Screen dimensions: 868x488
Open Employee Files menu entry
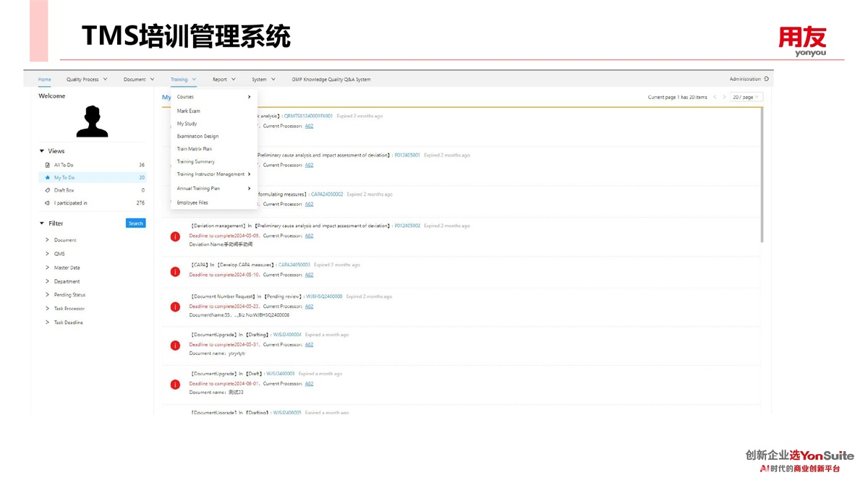coord(192,203)
